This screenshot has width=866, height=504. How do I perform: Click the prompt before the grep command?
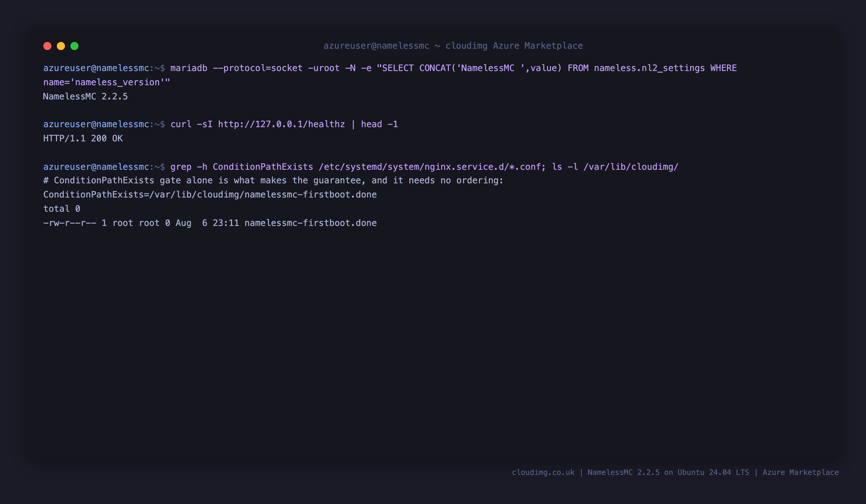(x=104, y=167)
